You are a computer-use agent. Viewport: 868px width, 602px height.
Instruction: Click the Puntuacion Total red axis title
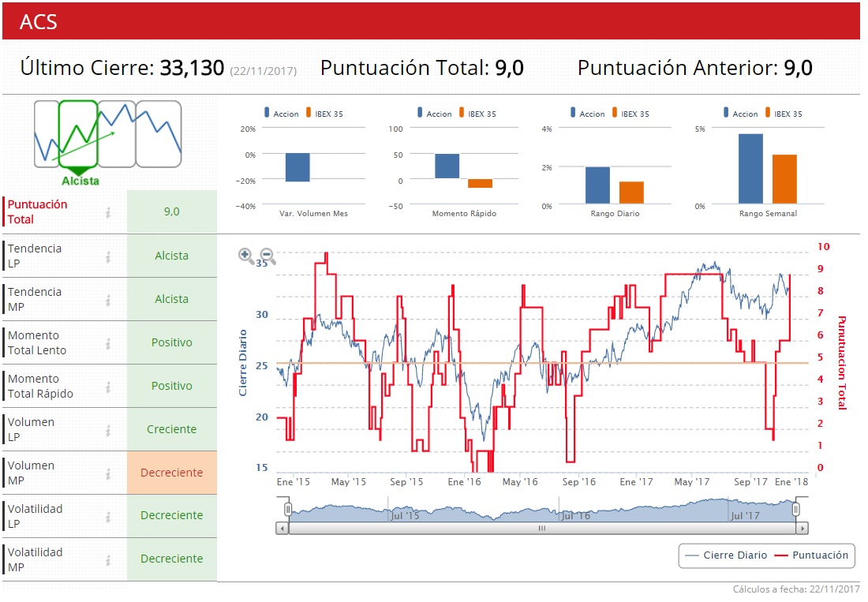tap(842, 362)
